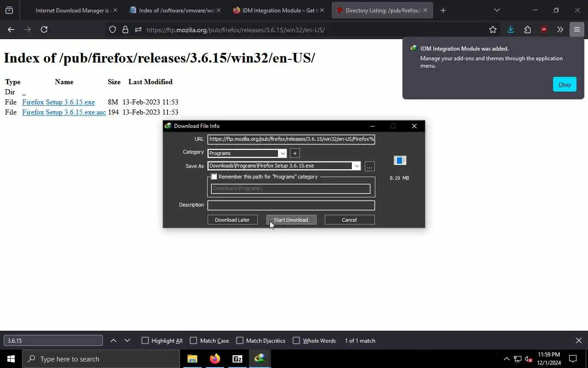
Task: Bookmark this page with star icon
Action: pyautogui.click(x=493, y=30)
